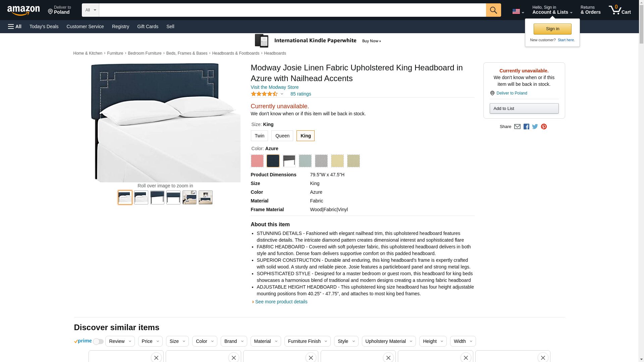Open the shopping cart
Image resolution: width=644 pixels, height=362 pixels.
tap(620, 10)
